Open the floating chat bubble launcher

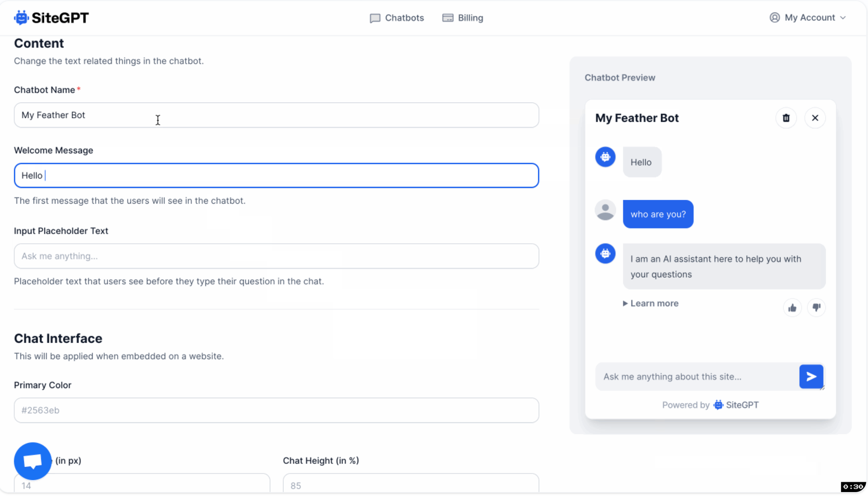click(33, 461)
